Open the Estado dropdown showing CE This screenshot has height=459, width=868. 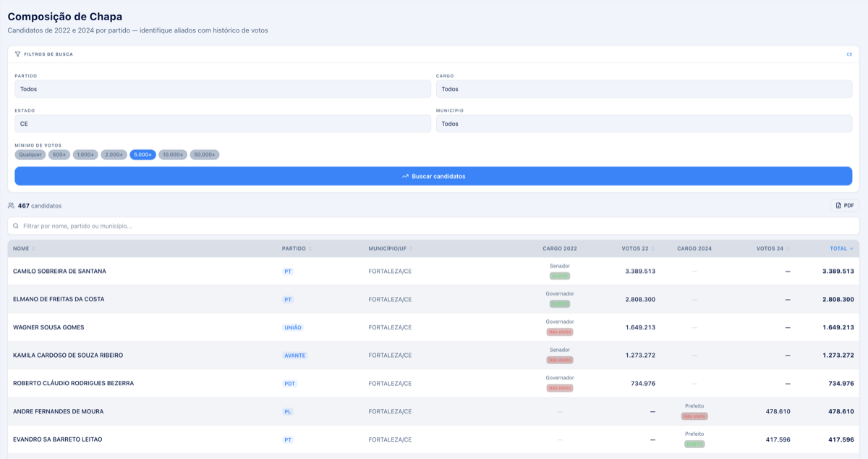pyautogui.click(x=223, y=124)
